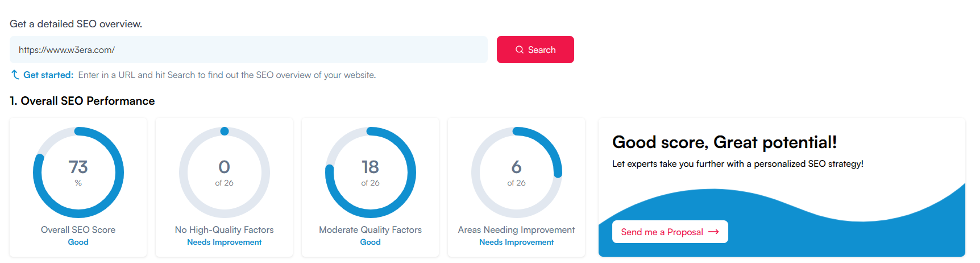Click Good status under Moderate Quality Factors
This screenshot has height=263, width=980.
[x=371, y=242]
